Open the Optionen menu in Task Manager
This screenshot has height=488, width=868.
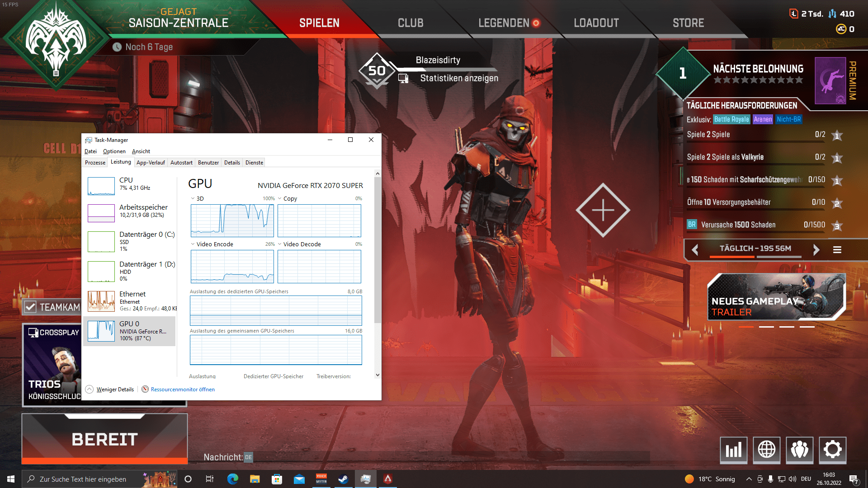[x=114, y=151]
